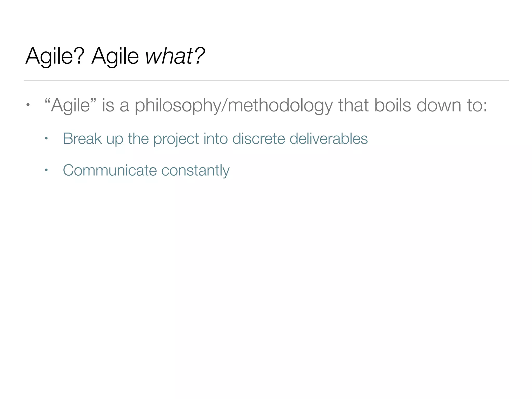This screenshot has width=532, height=399.
Task: Click the word "Communicate"
Action: click(110, 170)
